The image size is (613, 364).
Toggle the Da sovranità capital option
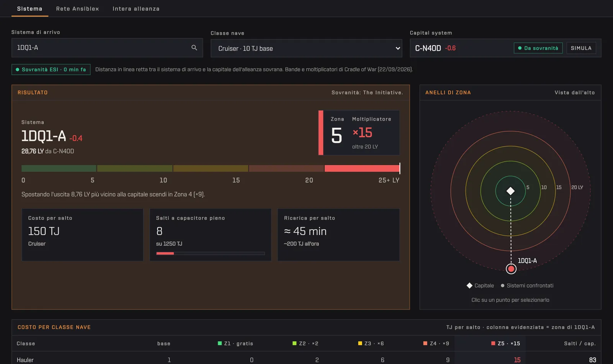pos(538,48)
